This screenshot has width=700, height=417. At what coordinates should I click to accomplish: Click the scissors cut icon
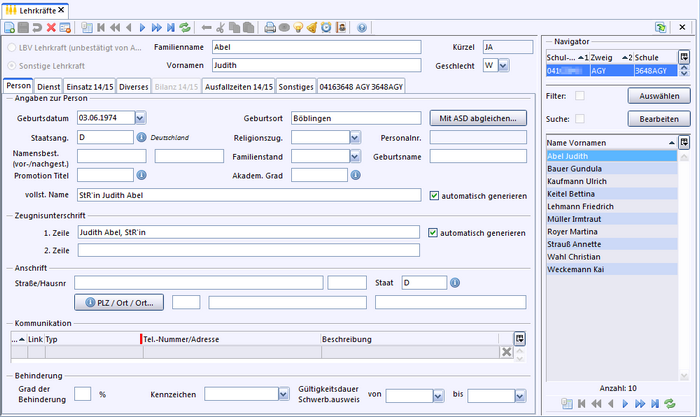(219, 28)
